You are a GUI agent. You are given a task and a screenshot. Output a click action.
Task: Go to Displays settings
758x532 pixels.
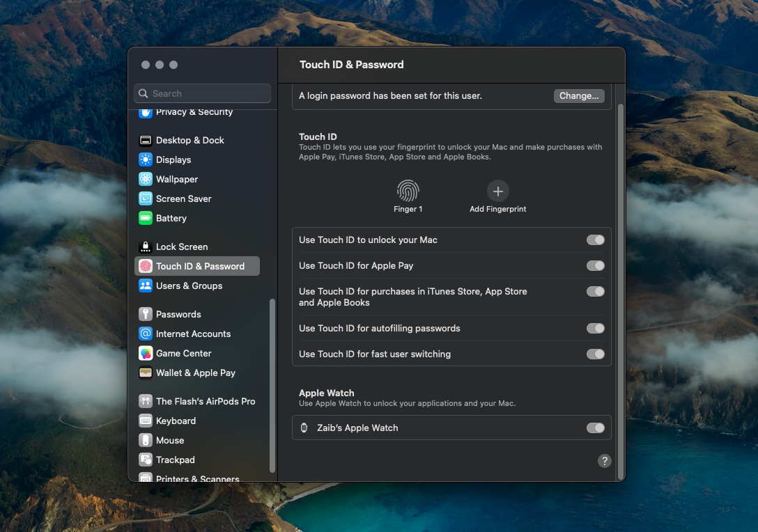tap(196, 159)
